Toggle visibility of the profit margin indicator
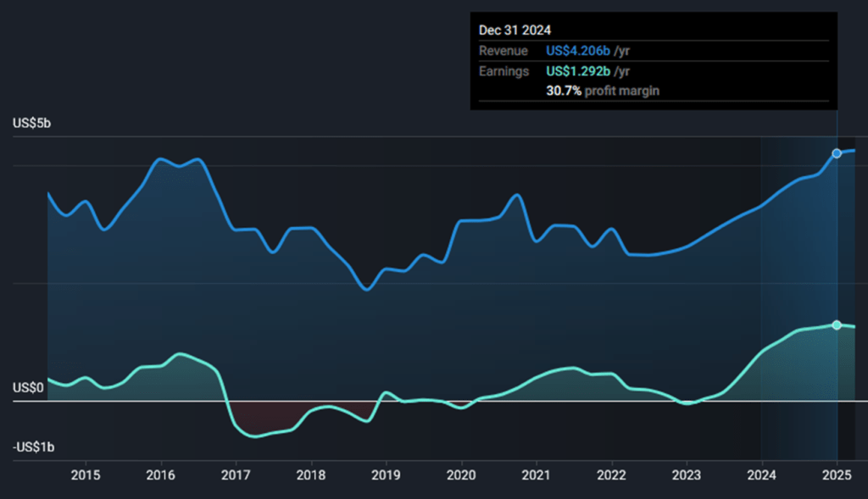 [604, 91]
